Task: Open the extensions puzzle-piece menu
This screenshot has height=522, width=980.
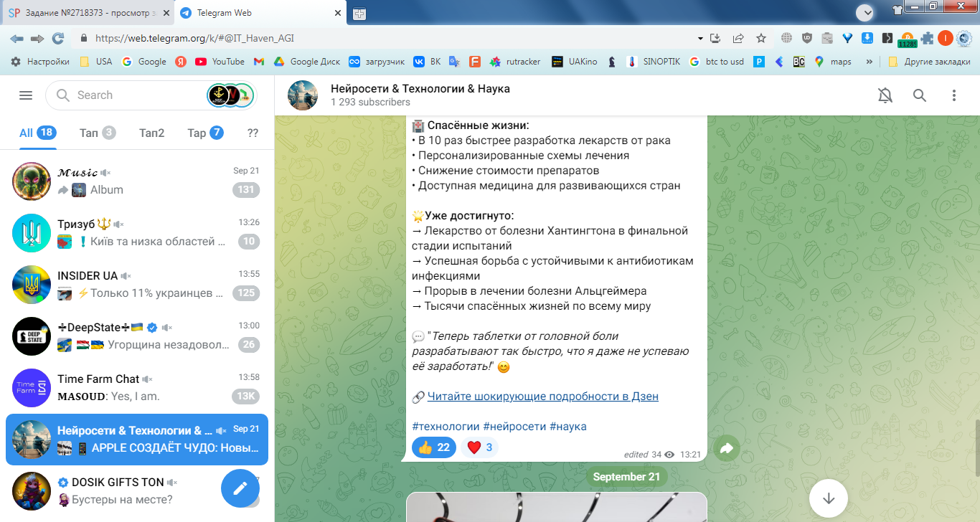Action: (x=927, y=39)
